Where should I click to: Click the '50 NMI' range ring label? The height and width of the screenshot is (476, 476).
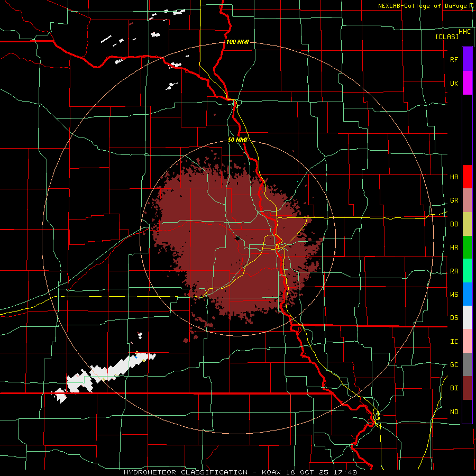(237, 140)
